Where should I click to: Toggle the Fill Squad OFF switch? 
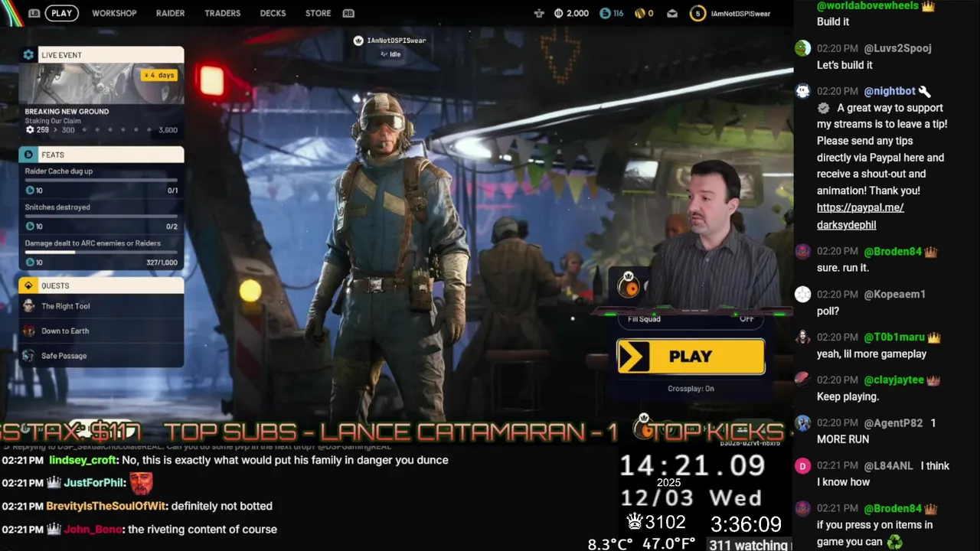[x=746, y=319]
